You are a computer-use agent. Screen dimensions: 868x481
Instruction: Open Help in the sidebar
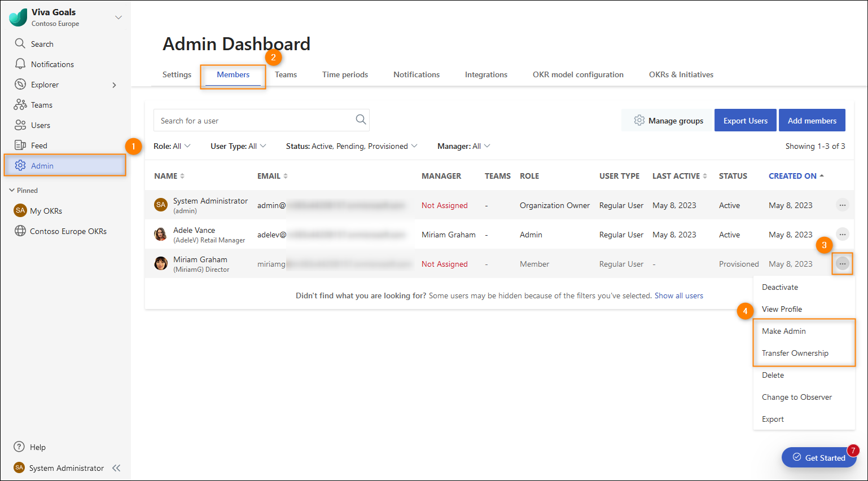click(30, 447)
